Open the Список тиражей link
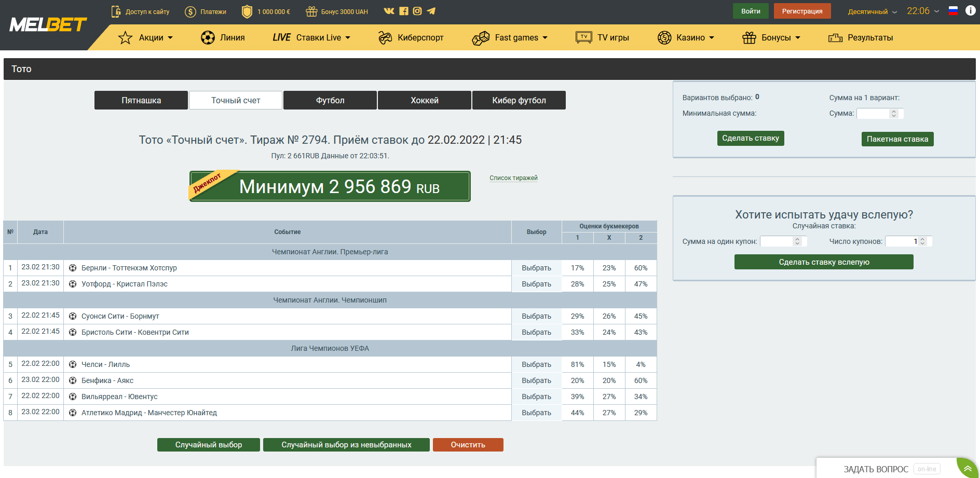Screen dimensions: 980x478 point(513,178)
